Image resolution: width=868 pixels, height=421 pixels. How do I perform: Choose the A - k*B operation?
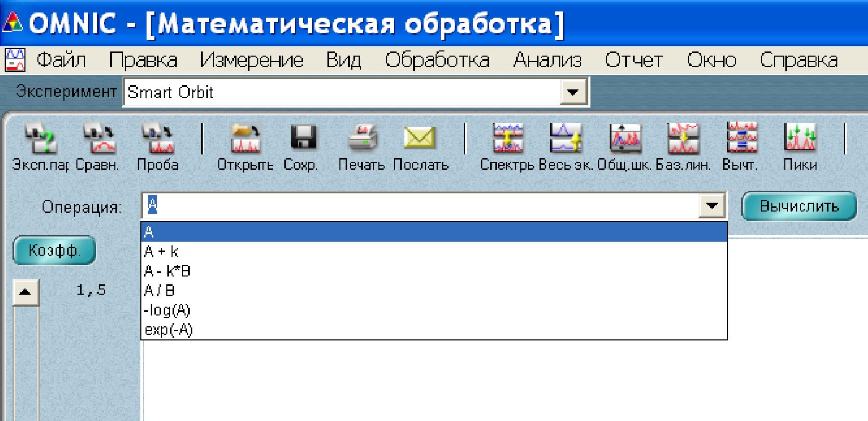[x=434, y=271]
